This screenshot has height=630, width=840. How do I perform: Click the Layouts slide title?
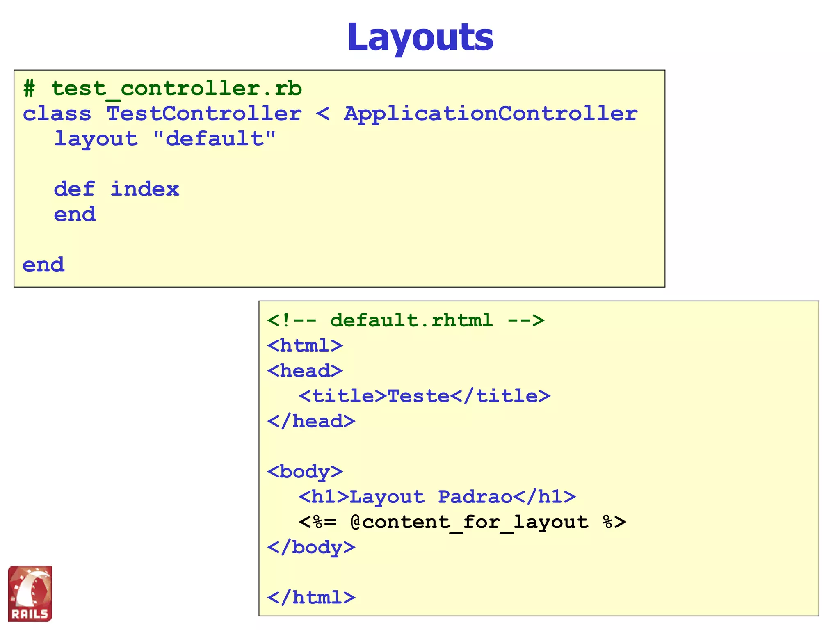(x=420, y=37)
